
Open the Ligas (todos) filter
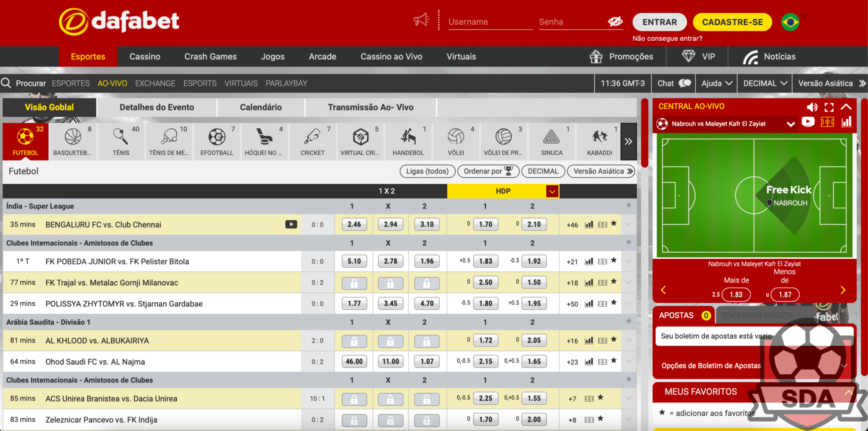(427, 171)
